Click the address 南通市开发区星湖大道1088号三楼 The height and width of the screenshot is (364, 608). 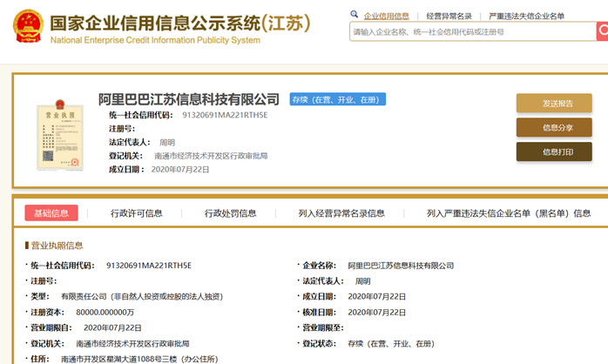139,359
